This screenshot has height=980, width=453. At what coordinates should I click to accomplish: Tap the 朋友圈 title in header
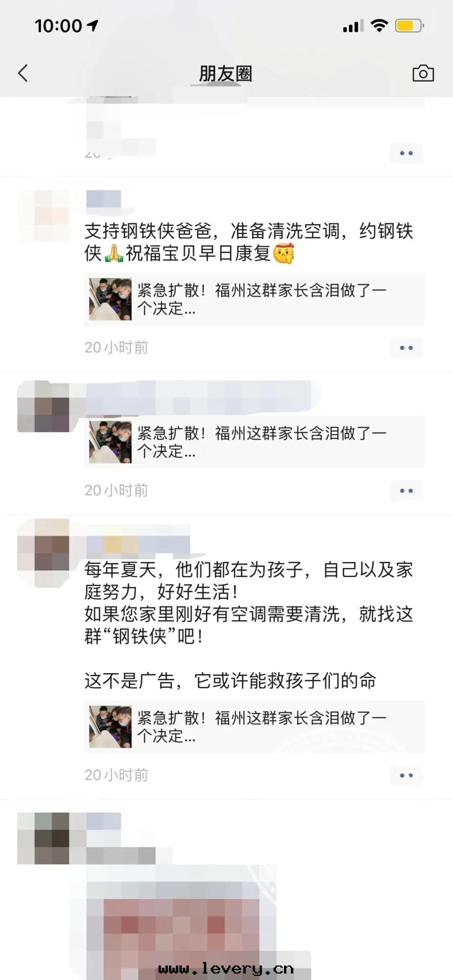click(x=226, y=74)
